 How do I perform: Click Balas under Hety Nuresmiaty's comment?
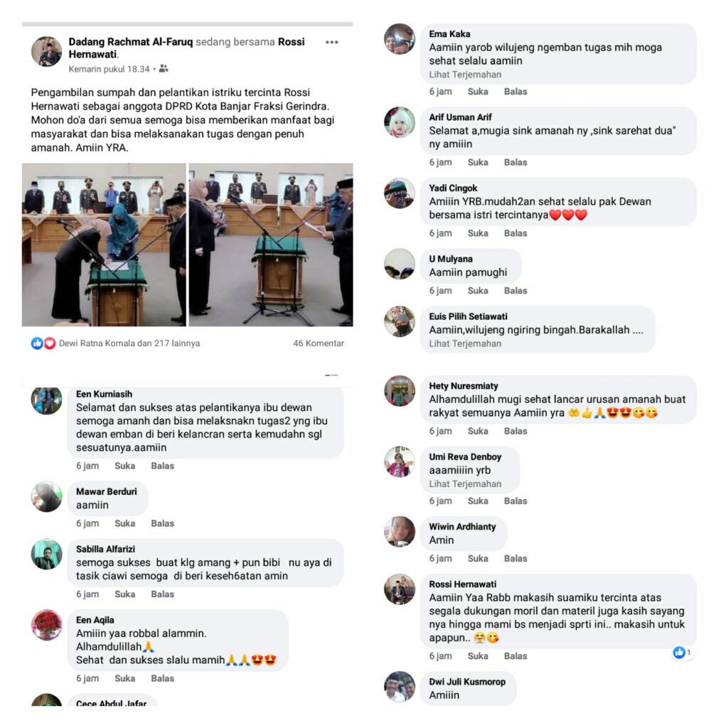[515, 431]
